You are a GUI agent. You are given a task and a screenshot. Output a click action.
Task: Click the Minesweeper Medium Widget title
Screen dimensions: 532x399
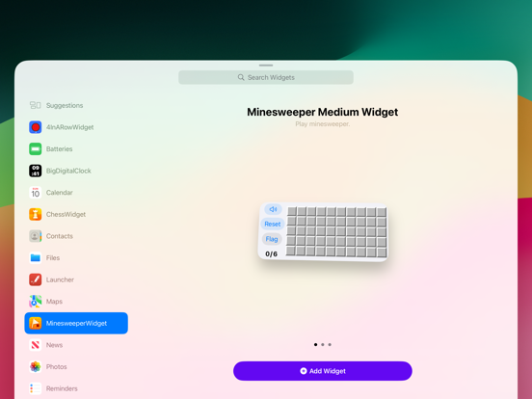(x=322, y=112)
